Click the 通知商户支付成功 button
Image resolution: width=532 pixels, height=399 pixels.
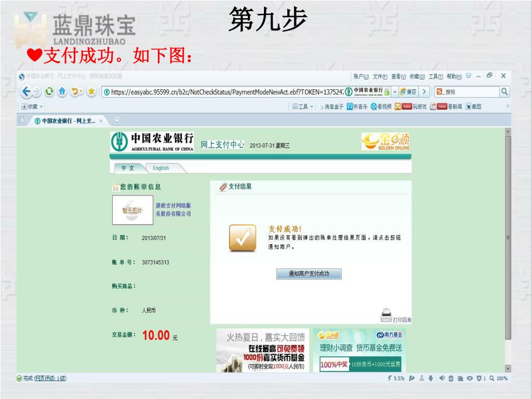(309, 273)
